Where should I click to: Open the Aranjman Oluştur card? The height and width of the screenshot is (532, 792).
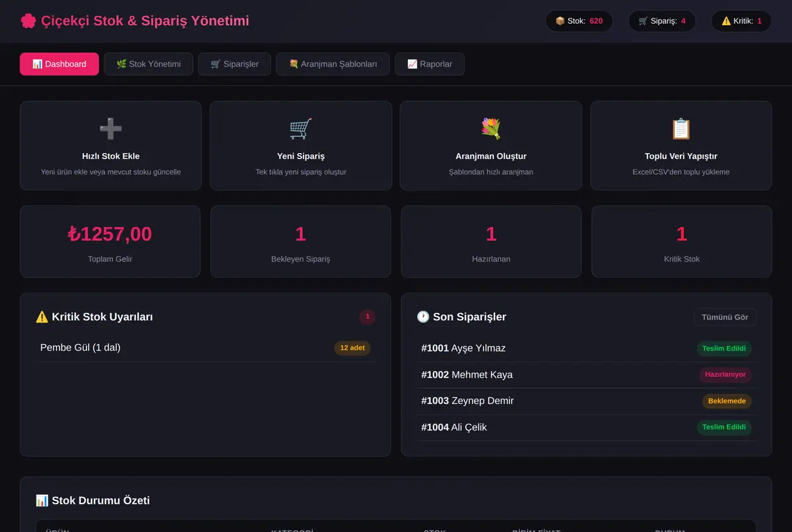coord(491,145)
